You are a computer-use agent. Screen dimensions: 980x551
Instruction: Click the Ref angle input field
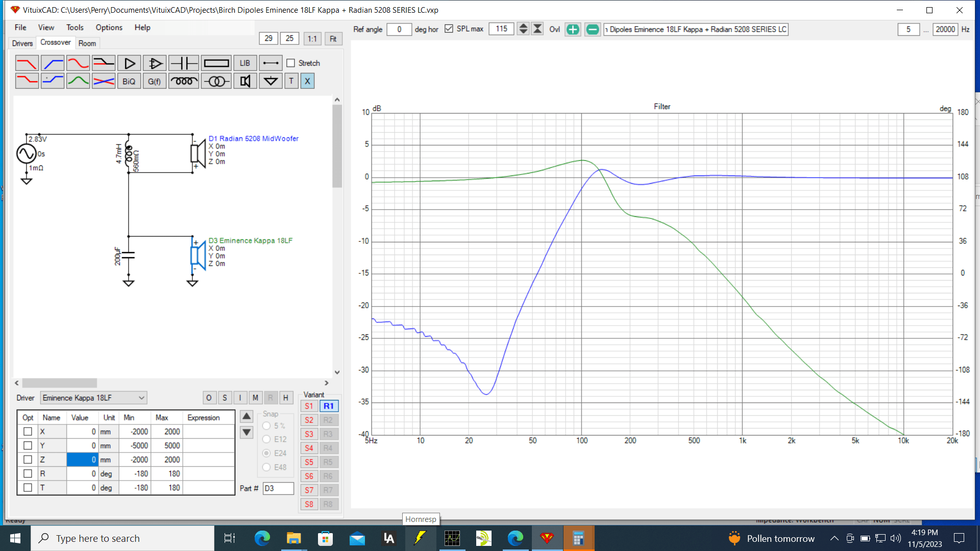pyautogui.click(x=399, y=29)
